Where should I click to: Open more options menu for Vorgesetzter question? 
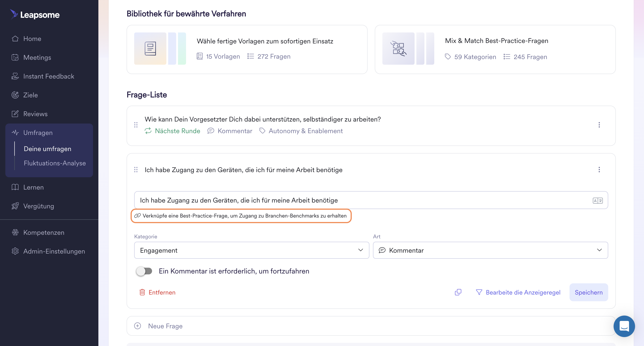599,125
